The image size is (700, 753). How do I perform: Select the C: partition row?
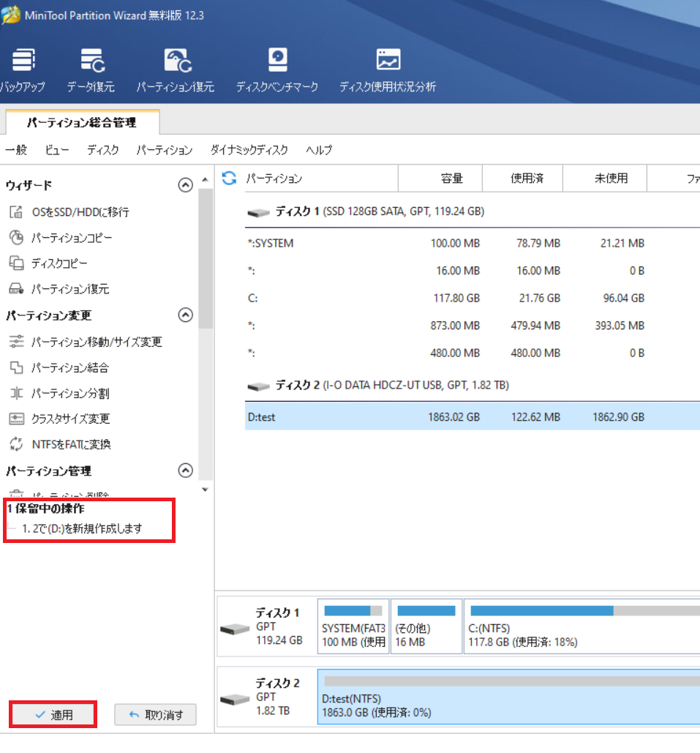[x=473, y=298]
